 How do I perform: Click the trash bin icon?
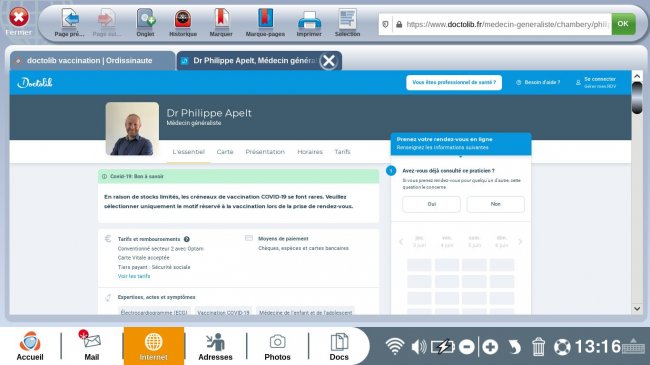click(x=538, y=347)
